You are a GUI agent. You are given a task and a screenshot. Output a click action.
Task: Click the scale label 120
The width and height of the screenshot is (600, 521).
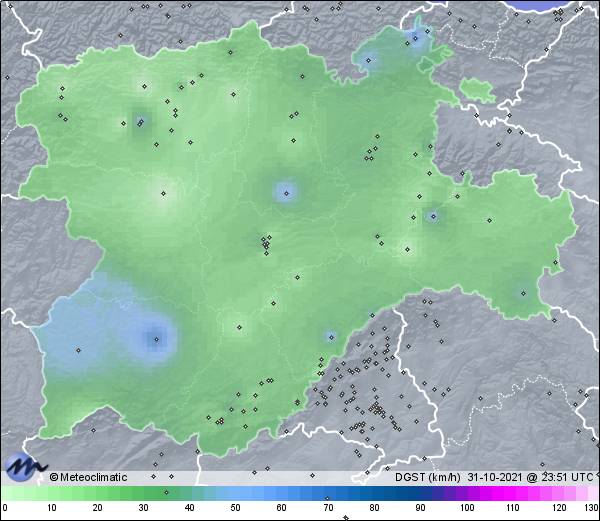559,508
